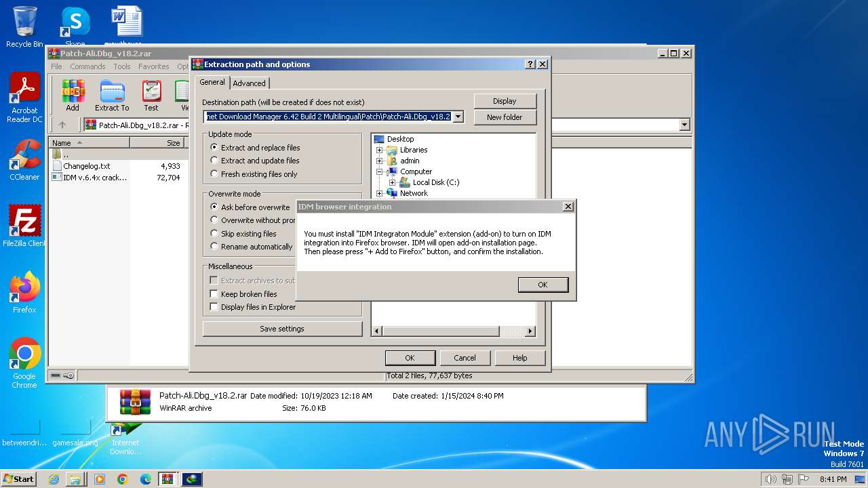Select Extract and replace files option

coord(255,148)
